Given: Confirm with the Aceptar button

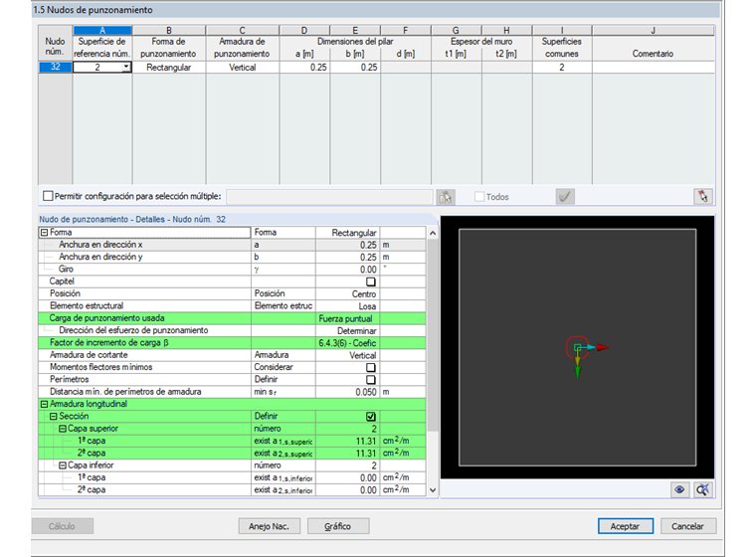Looking at the screenshot, I should pos(626,526).
